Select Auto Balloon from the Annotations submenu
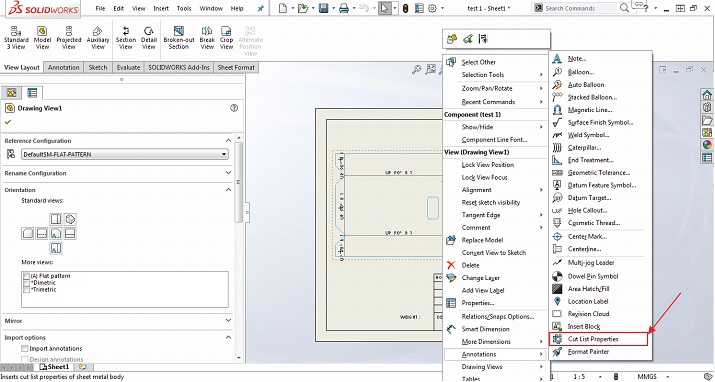The width and height of the screenshot is (715, 382). (x=600, y=85)
